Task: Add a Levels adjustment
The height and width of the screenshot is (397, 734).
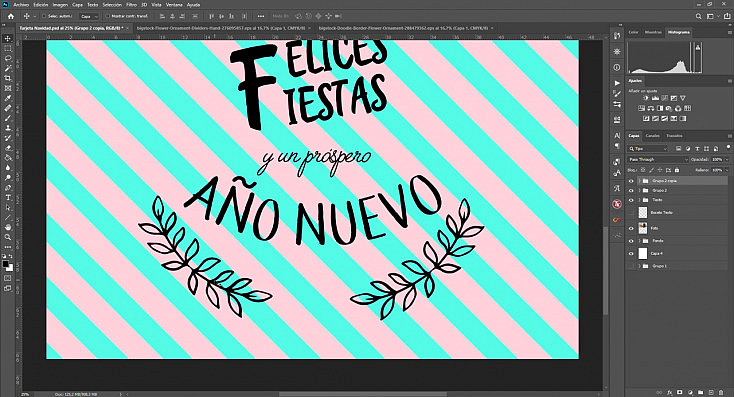Action: coord(655,98)
